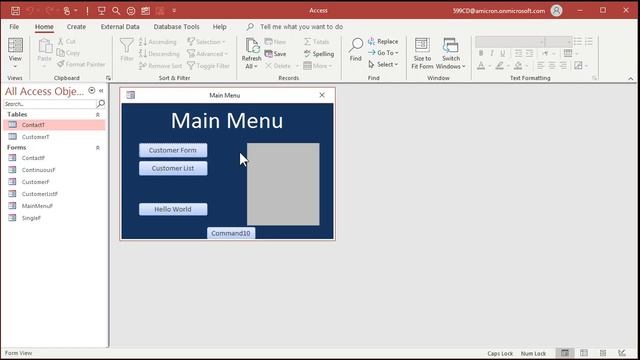640x360 pixels.
Task: Click the Undo arrow in the title bar
Action: pos(30,11)
